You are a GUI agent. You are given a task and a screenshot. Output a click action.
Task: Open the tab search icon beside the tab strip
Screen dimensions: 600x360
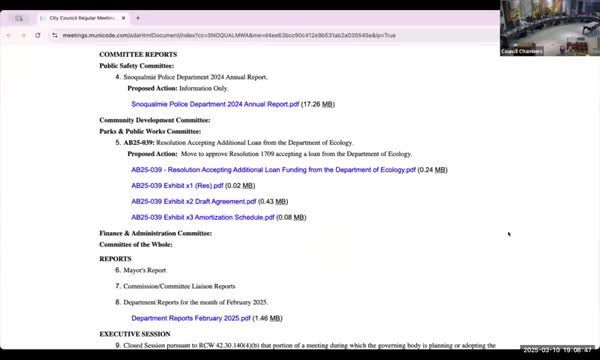pos(19,18)
